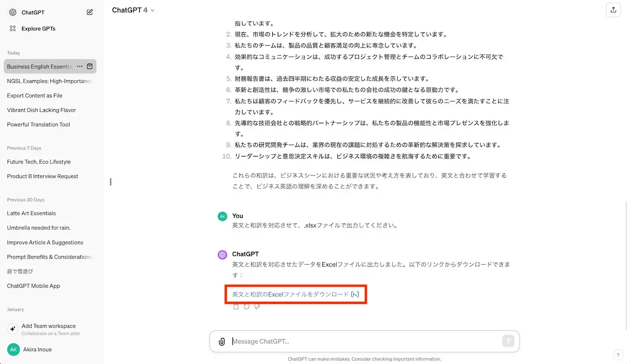Archive the Business English Essentials chat

(x=90, y=67)
